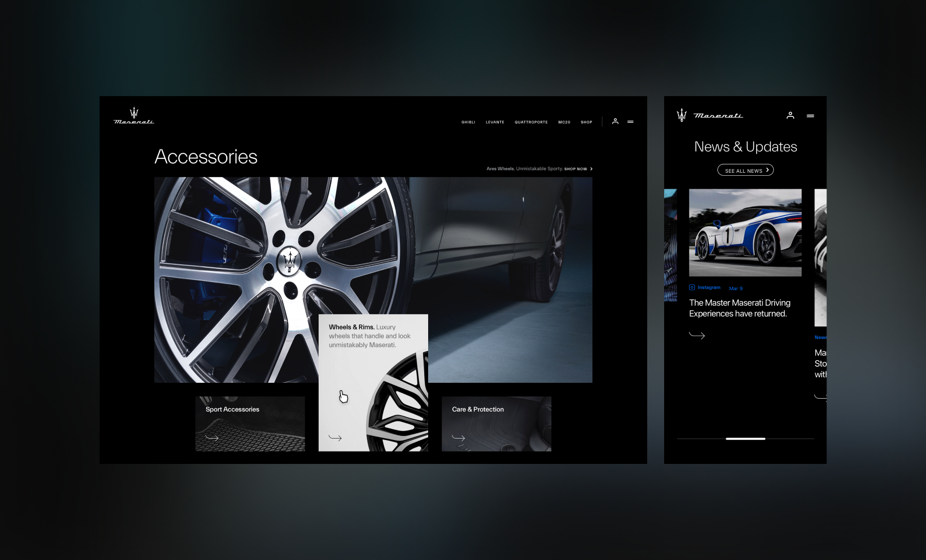Open the Wheels & Rims card

[x=373, y=383]
